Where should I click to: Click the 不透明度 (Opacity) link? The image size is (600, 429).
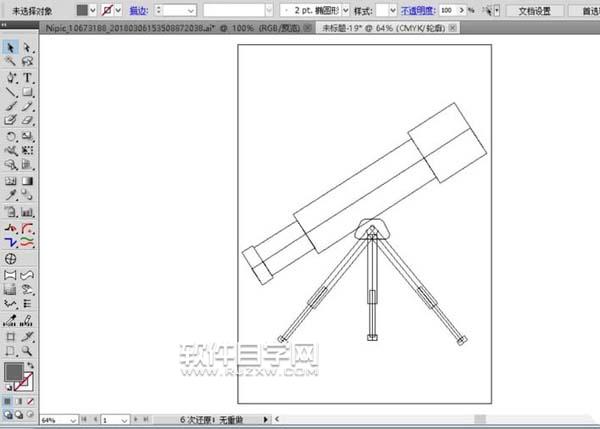(x=418, y=11)
